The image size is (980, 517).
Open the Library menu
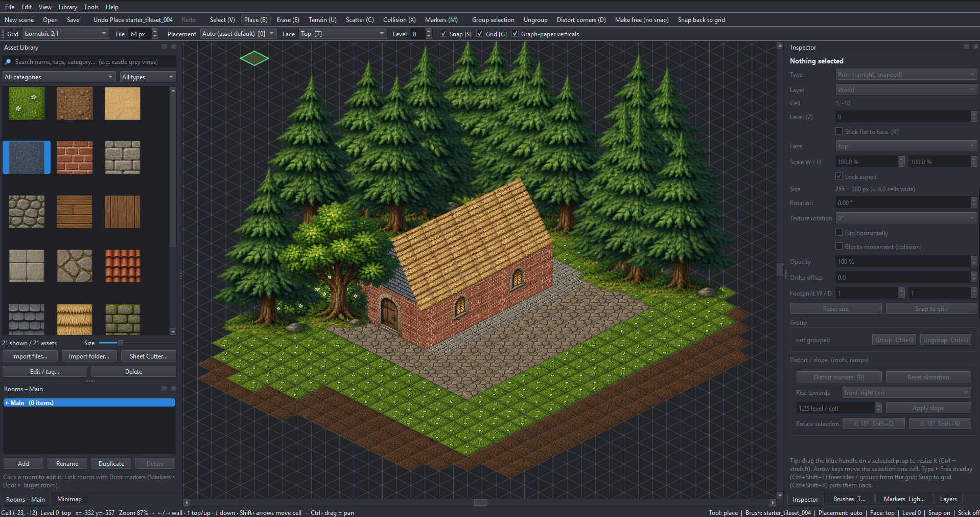[x=67, y=7]
